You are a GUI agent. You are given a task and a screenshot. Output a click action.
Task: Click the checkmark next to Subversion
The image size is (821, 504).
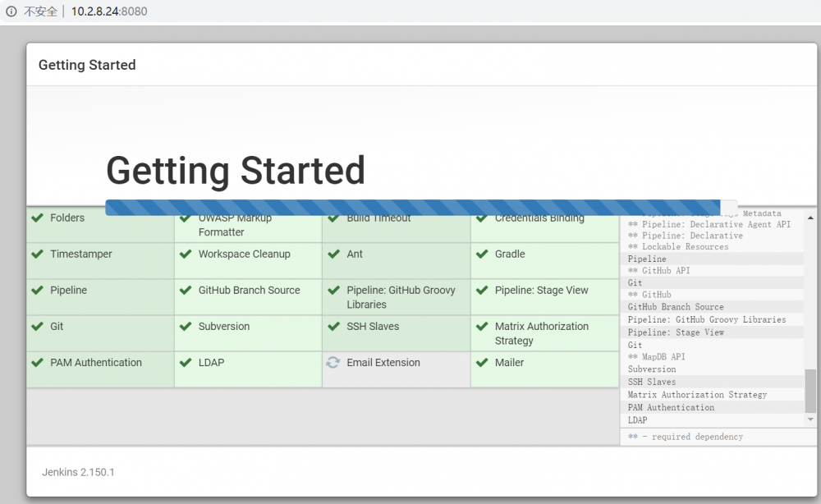(x=185, y=327)
